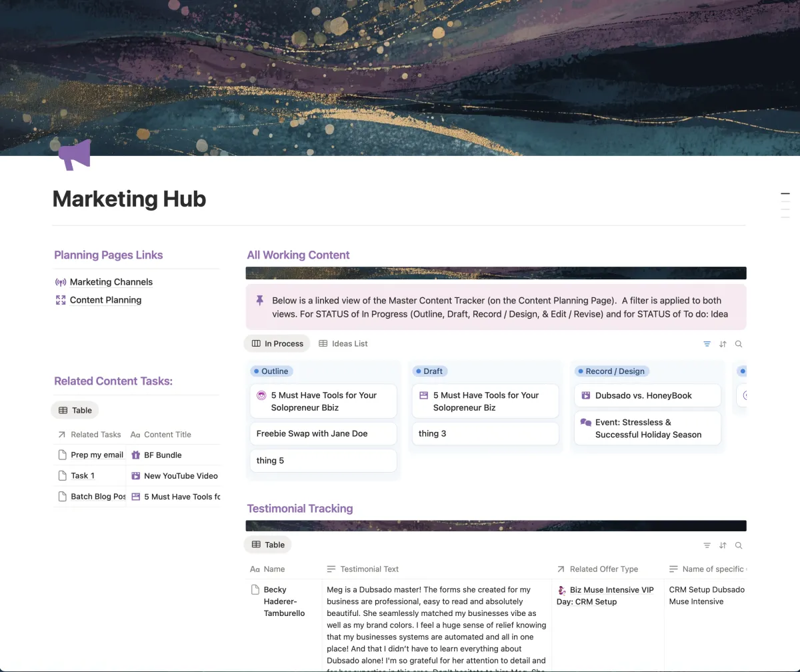Click the page icon beside Prep my email
The image size is (800, 672).
point(63,455)
